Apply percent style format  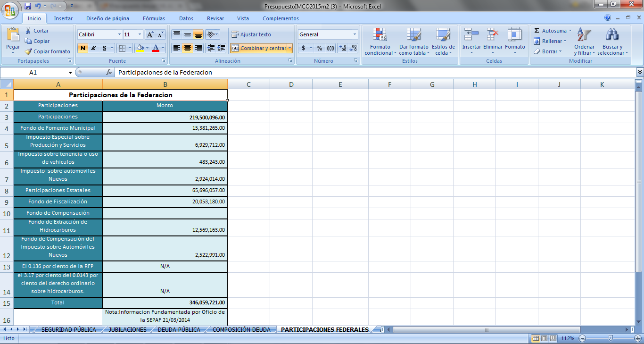[x=319, y=48]
